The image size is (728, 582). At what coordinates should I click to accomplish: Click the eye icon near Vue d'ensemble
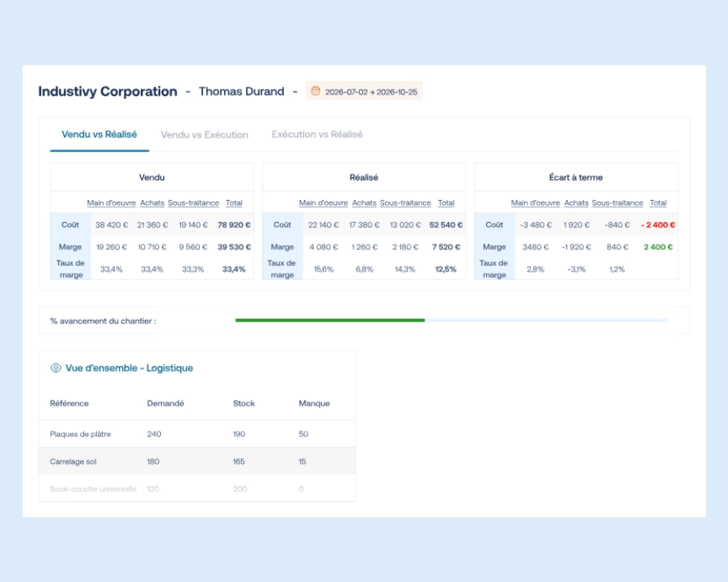[56, 367]
